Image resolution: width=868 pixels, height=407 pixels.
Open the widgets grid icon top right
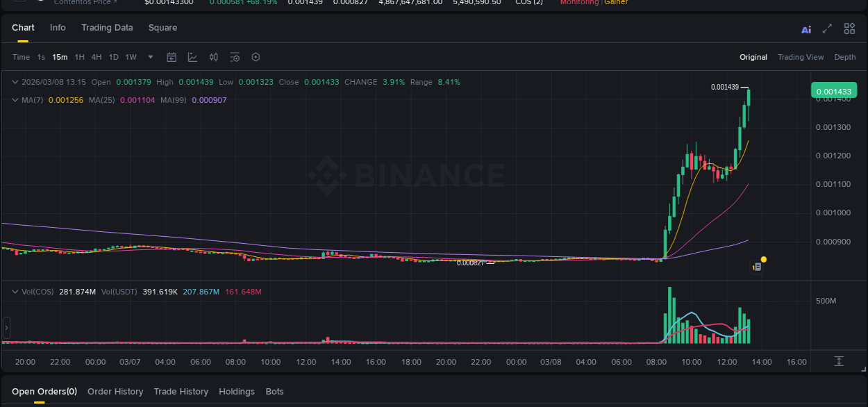click(x=849, y=28)
